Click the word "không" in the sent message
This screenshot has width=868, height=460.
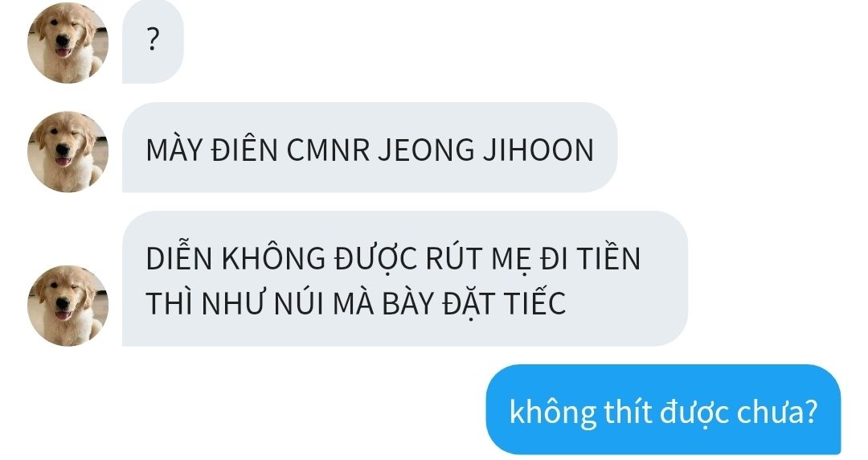pos(552,413)
